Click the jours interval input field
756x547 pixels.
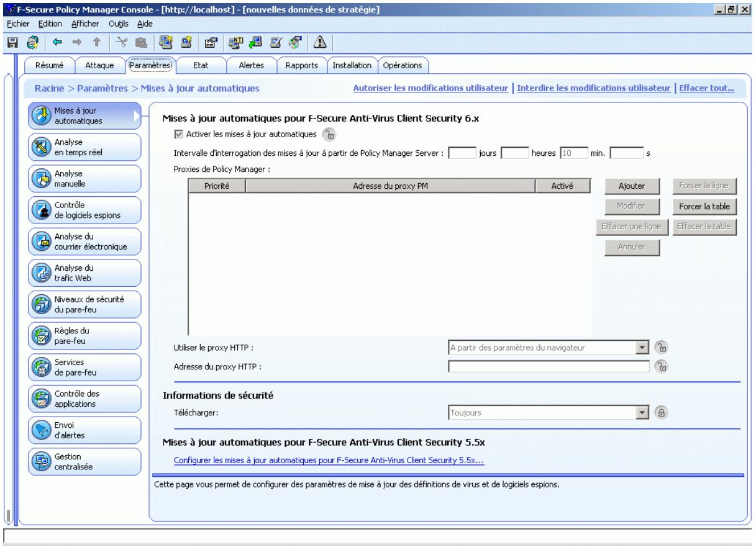[462, 153]
